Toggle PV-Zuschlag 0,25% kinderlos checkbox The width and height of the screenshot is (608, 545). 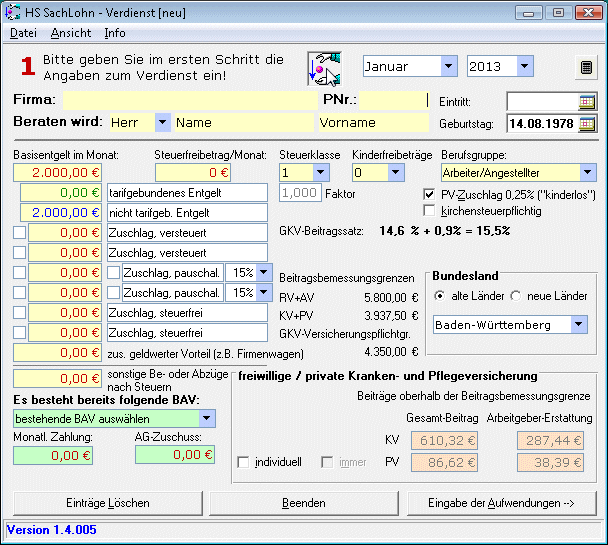[x=431, y=195]
